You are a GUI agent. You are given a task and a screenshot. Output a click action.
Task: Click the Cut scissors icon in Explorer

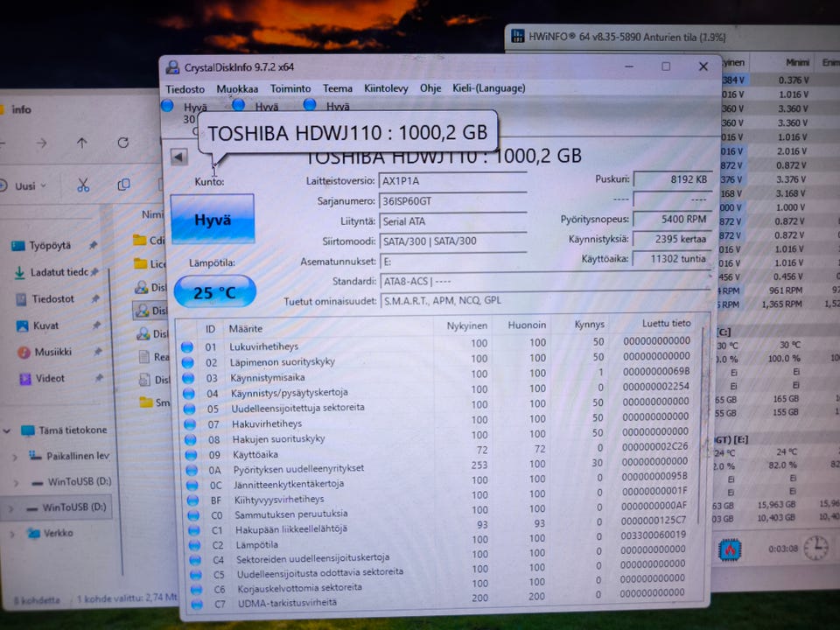83,185
